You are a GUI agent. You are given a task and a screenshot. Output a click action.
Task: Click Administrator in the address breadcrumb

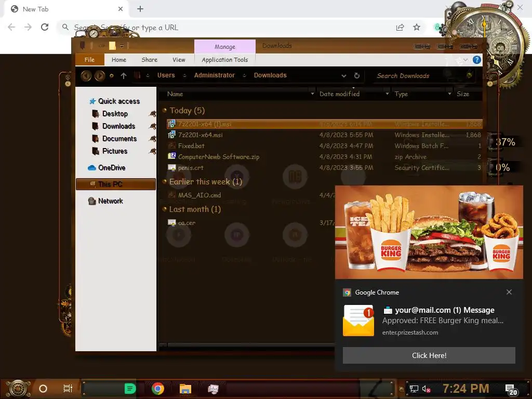pos(215,75)
